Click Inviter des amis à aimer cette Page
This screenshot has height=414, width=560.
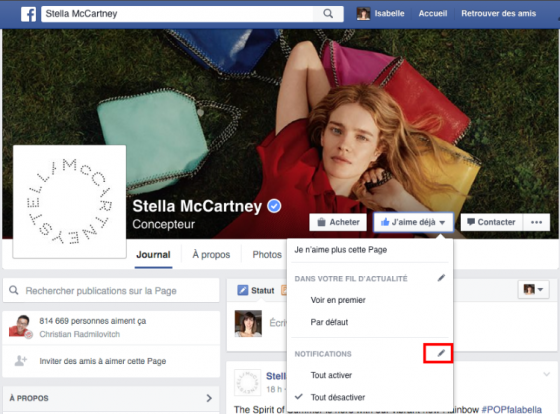[x=102, y=361]
